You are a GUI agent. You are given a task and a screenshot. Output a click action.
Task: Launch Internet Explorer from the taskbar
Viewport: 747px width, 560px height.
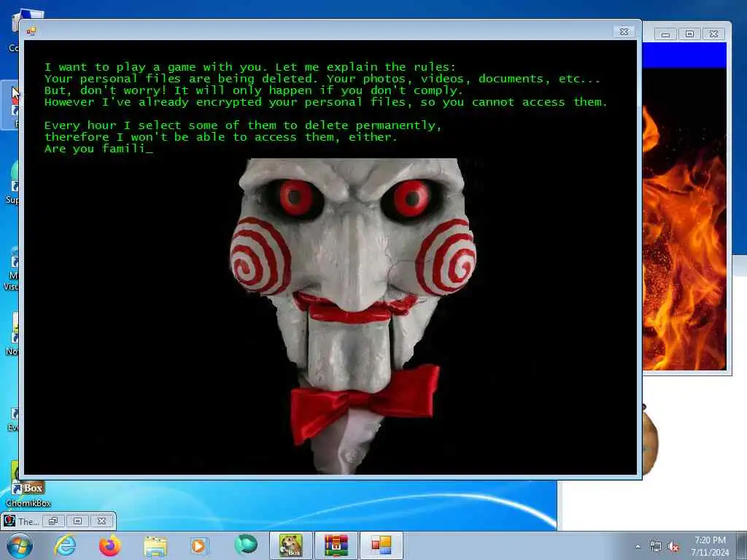point(65,545)
